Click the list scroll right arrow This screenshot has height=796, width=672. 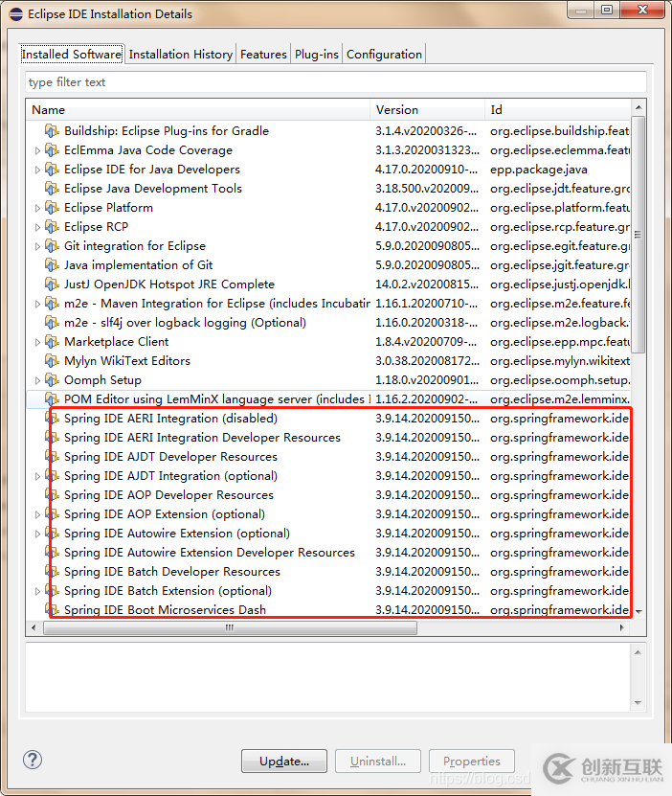[622, 628]
